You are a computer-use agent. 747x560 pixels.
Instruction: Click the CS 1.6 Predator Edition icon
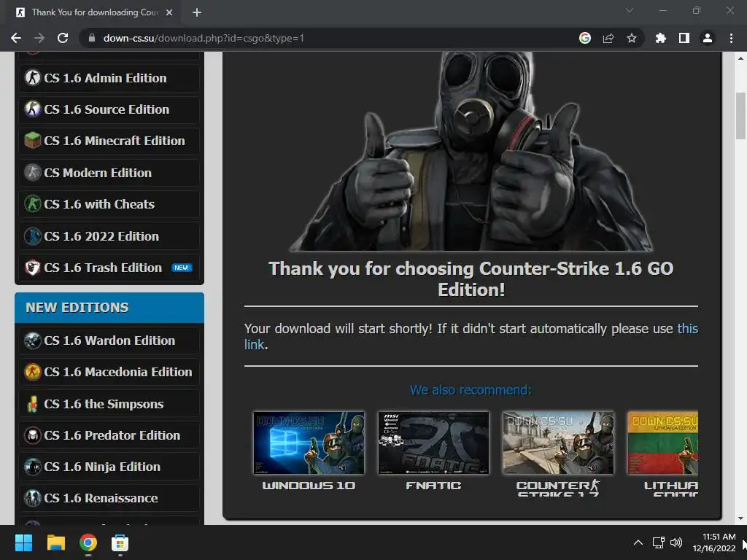(x=32, y=435)
